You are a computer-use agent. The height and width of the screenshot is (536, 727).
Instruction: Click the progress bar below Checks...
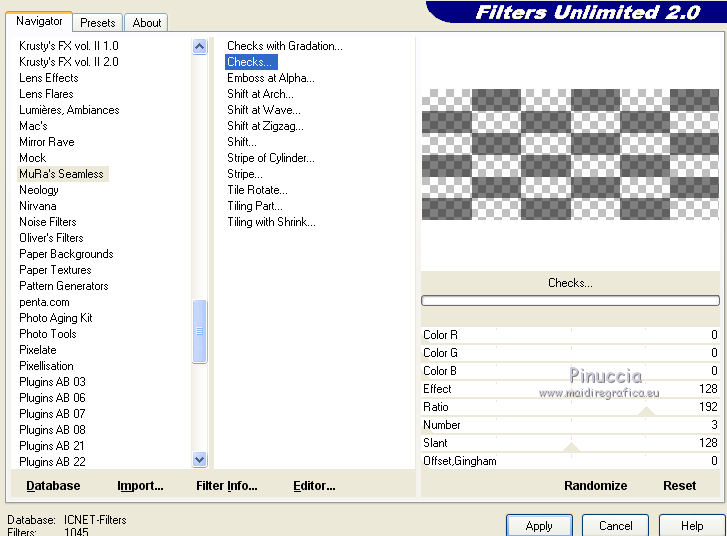click(570, 300)
